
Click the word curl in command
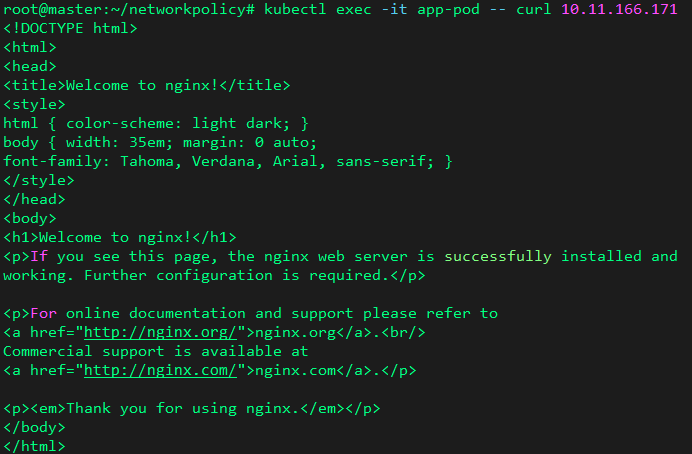534,9
